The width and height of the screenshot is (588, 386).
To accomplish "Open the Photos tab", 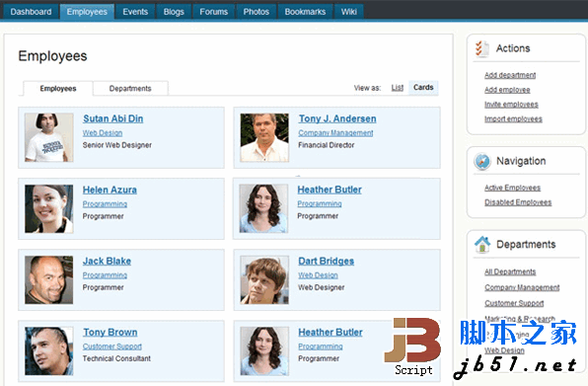I will pyautogui.click(x=257, y=12).
